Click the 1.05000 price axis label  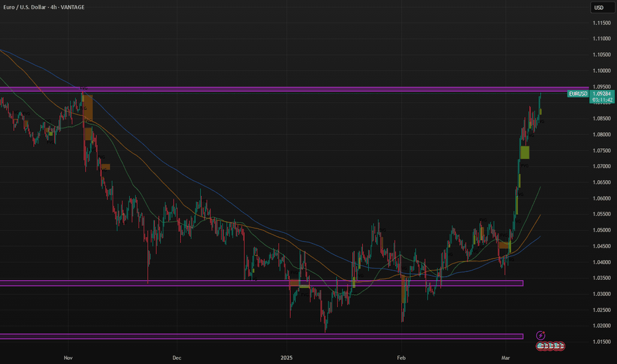(602, 230)
